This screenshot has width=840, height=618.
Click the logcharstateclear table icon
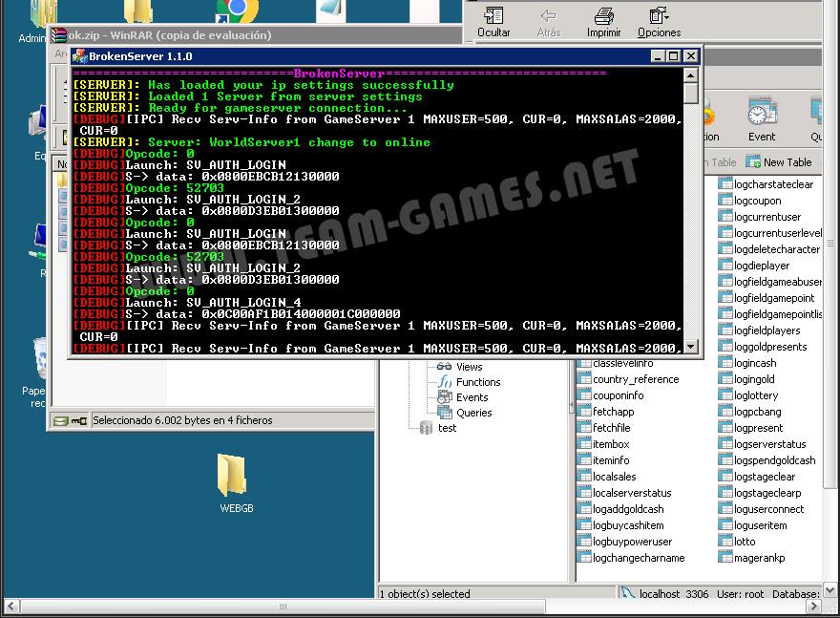725,184
